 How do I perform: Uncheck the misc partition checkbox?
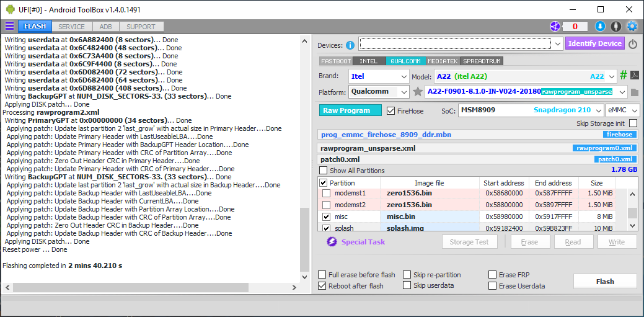coord(326,217)
